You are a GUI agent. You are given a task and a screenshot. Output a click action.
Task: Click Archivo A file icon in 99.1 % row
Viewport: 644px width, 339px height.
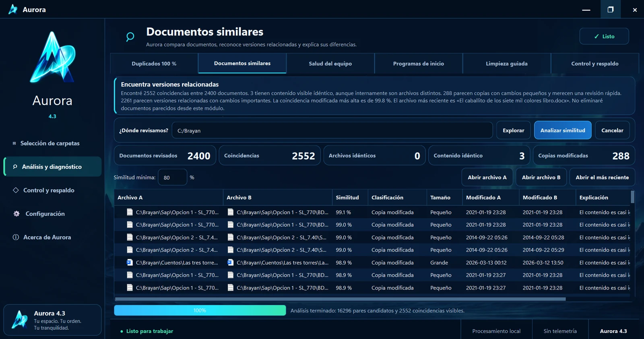[x=130, y=212]
